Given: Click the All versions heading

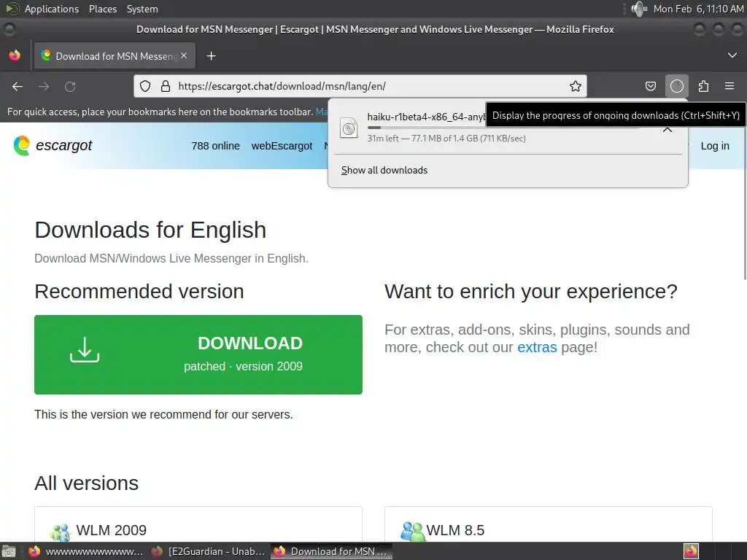Looking at the screenshot, I should [x=86, y=483].
